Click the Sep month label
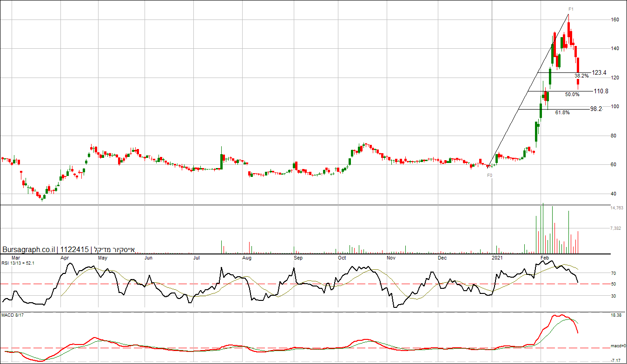 [298, 257]
